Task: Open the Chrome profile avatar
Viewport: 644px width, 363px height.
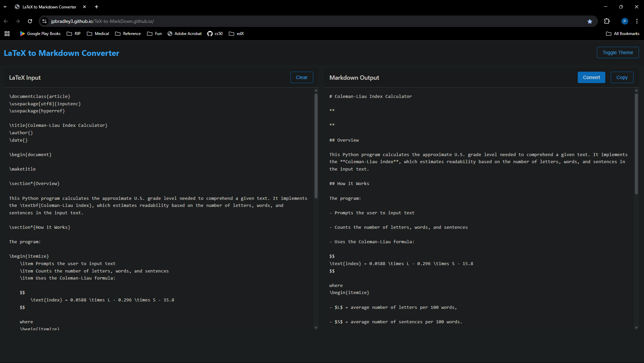Action: click(x=624, y=21)
